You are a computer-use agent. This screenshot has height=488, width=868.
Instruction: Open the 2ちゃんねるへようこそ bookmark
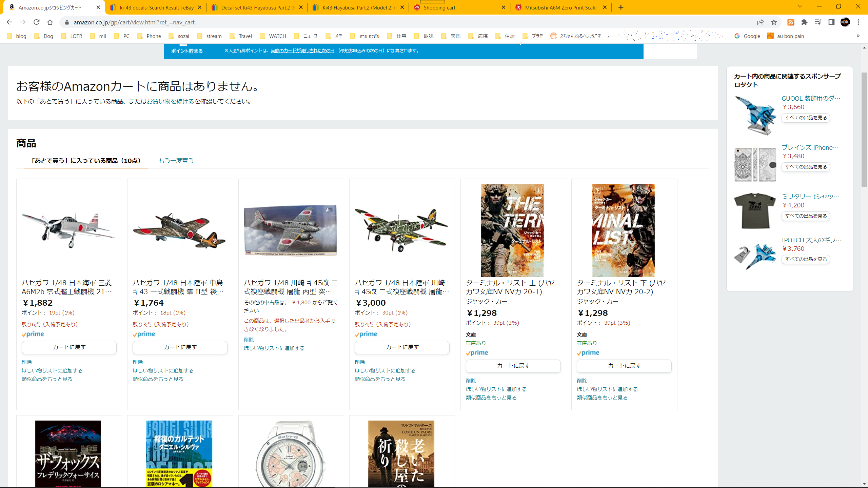coord(576,36)
